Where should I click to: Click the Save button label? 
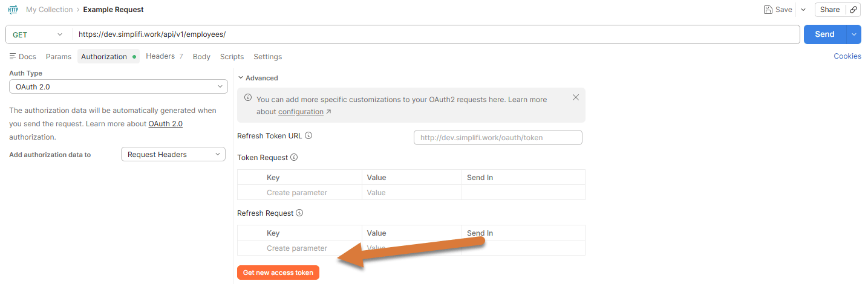tap(784, 10)
